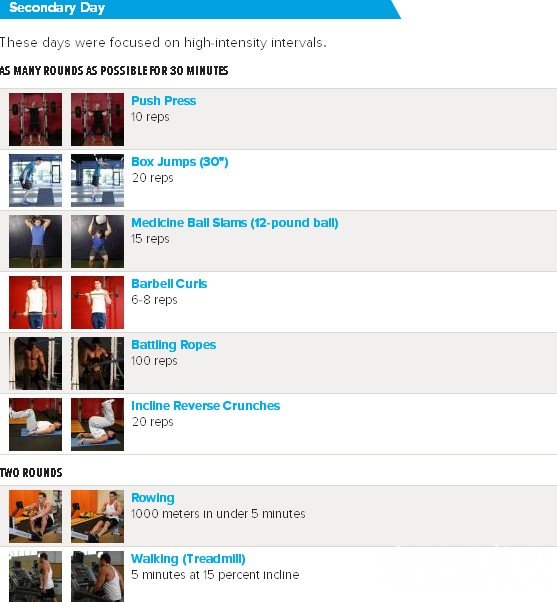Viewport: 557px width, 602px height.
Task: Open the Push Press exercise link
Action: (164, 101)
